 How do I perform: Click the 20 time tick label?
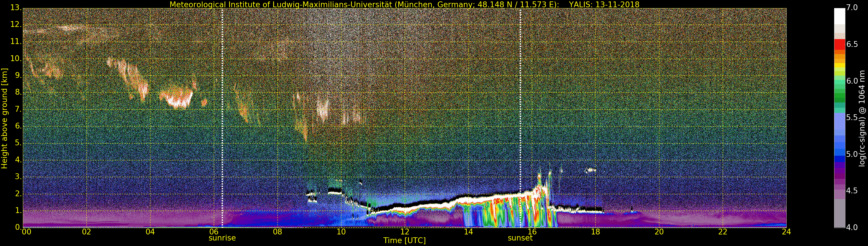[659, 232]
